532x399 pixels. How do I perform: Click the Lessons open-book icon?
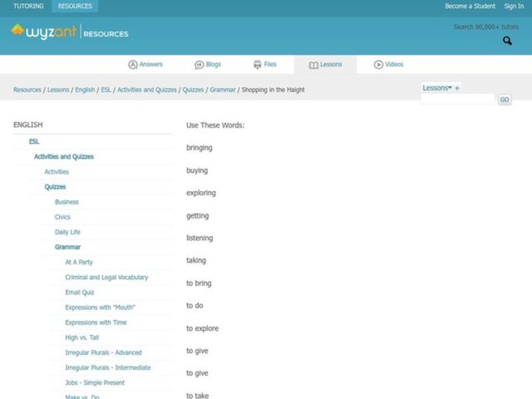pos(313,64)
